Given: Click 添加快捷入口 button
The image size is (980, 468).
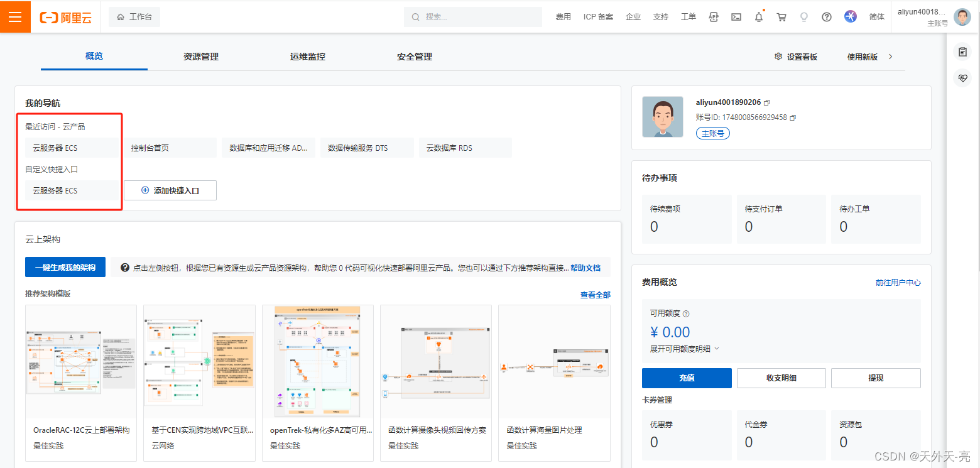Looking at the screenshot, I should pyautogui.click(x=170, y=190).
